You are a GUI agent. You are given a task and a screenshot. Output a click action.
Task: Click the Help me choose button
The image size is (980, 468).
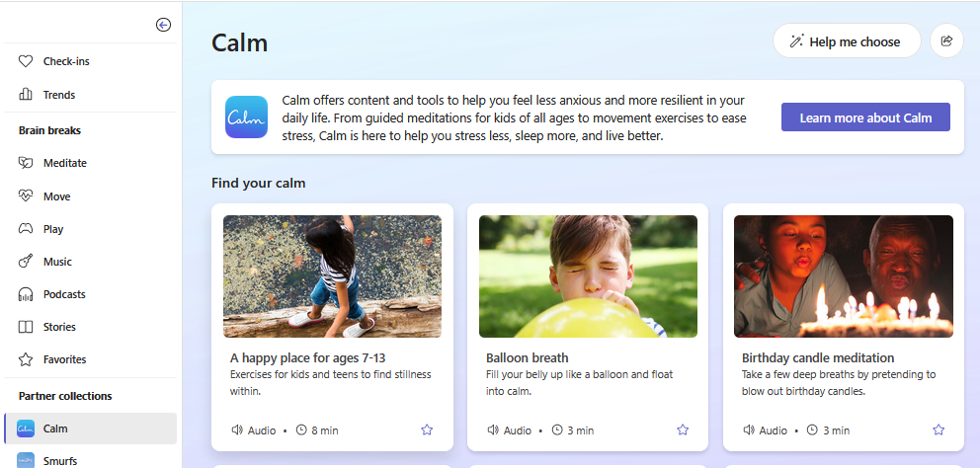846,41
